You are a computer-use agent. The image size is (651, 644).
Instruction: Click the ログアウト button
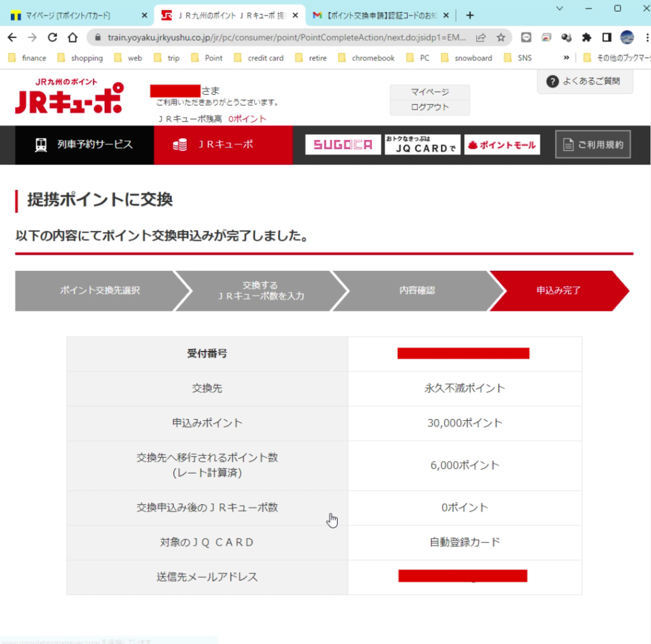pos(430,107)
